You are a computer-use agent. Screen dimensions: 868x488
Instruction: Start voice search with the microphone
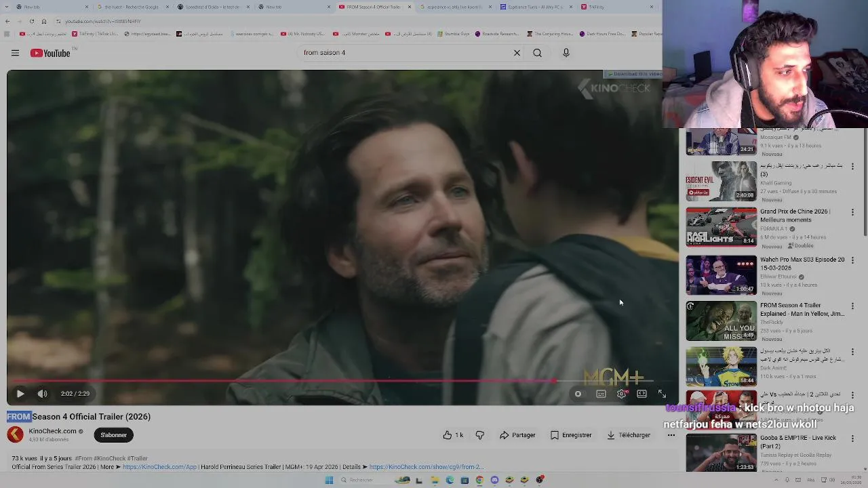[566, 53]
